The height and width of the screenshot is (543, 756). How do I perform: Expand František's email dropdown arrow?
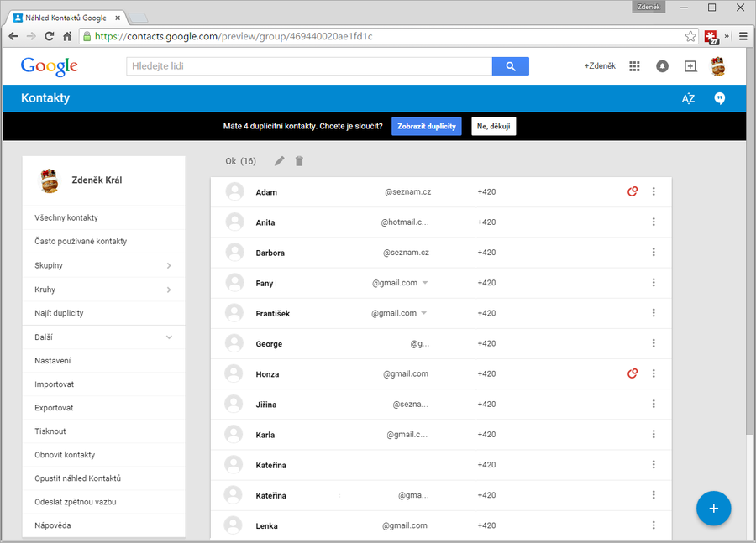click(424, 313)
